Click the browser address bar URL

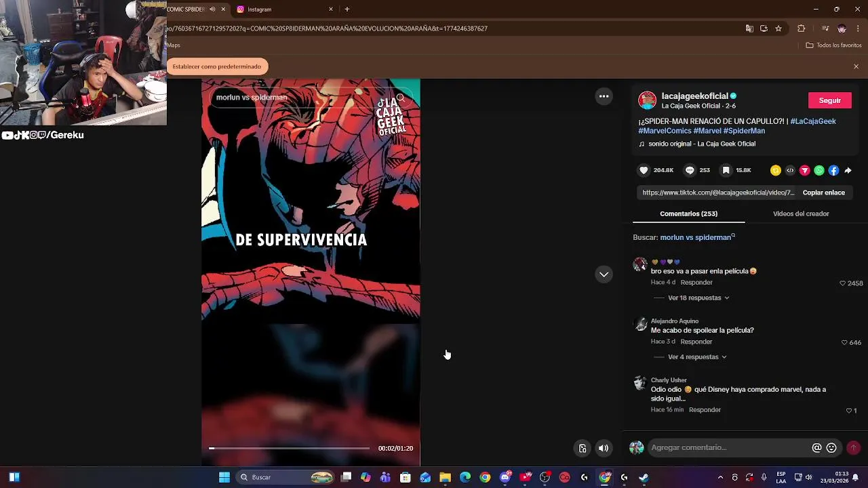tap(327, 28)
